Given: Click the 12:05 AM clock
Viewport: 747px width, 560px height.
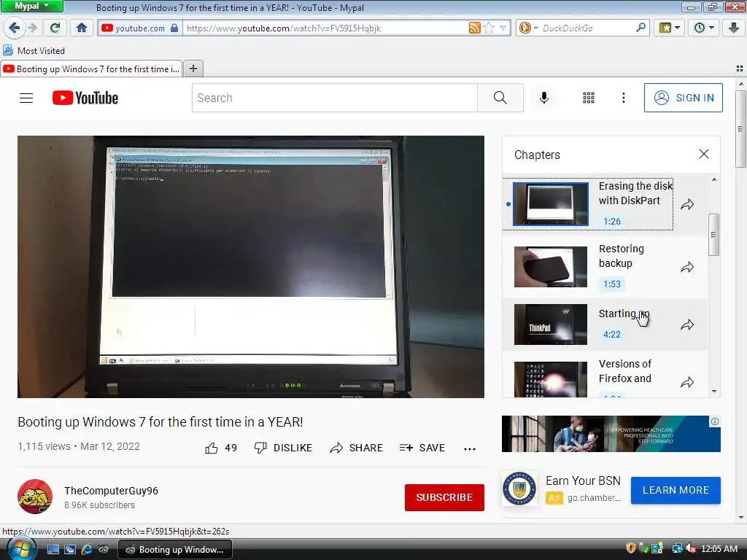Looking at the screenshot, I should [719, 549].
